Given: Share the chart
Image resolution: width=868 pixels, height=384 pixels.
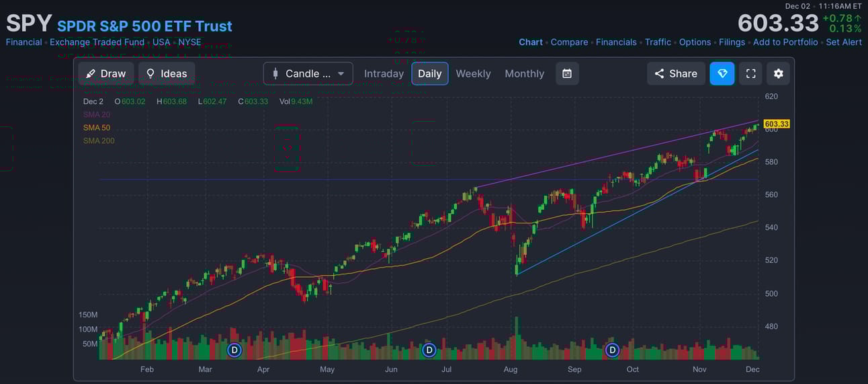Looking at the screenshot, I should 677,73.
